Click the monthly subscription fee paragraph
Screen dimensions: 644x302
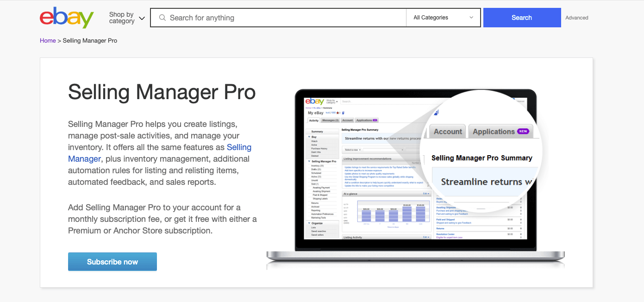pos(162,219)
